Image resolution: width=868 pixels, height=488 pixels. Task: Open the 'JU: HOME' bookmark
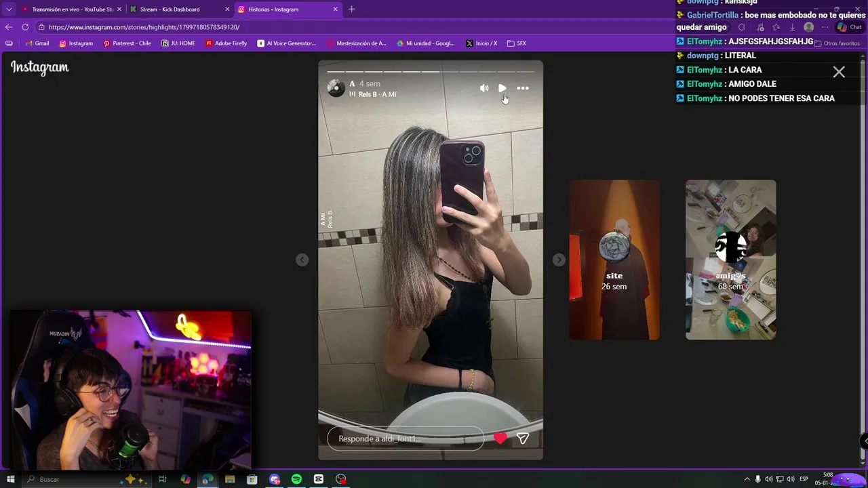point(179,43)
